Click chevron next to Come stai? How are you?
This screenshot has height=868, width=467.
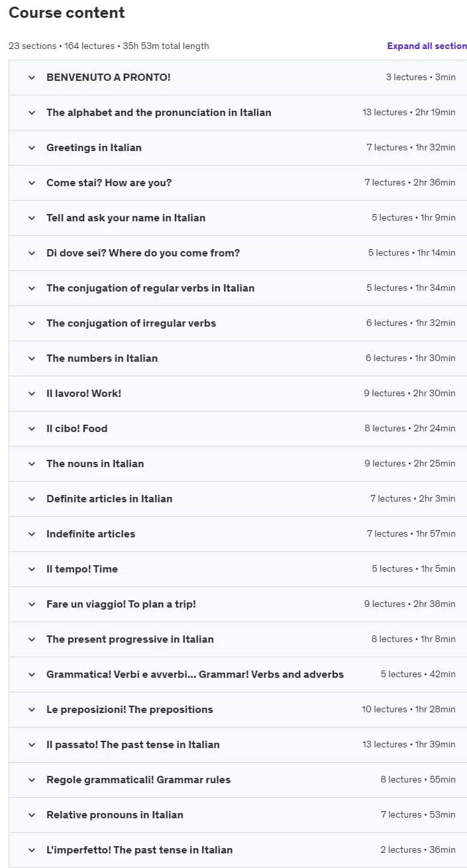coord(31,183)
